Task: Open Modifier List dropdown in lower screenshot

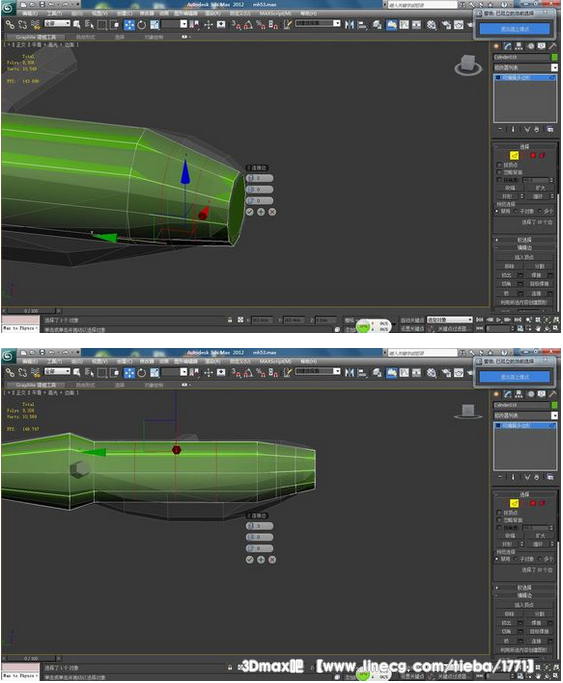Action: pos(526,416)
